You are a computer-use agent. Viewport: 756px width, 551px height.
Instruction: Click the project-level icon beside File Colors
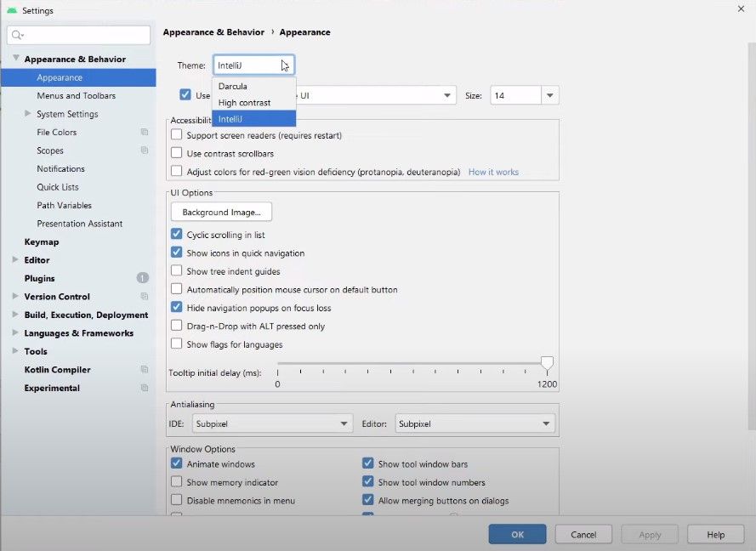pyautogui.click(x=145, y=132)
